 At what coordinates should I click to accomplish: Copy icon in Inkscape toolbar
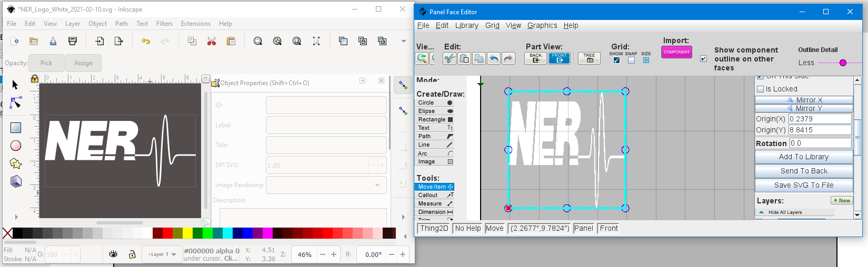192,42
